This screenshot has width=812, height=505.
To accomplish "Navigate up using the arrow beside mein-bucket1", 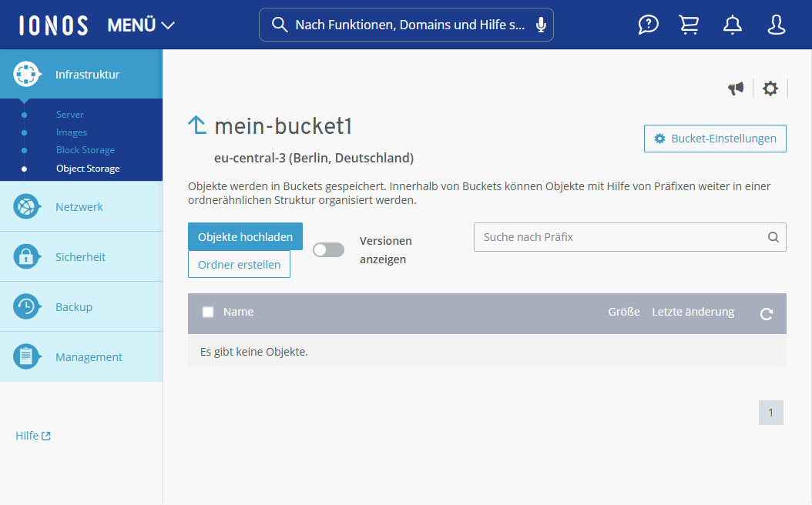I will (196, 123).
